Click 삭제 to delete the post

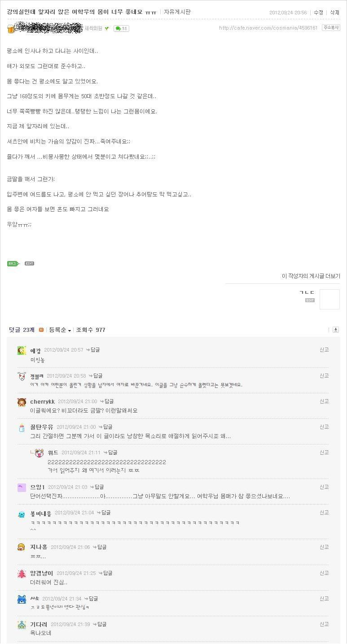tap(334, 13)
